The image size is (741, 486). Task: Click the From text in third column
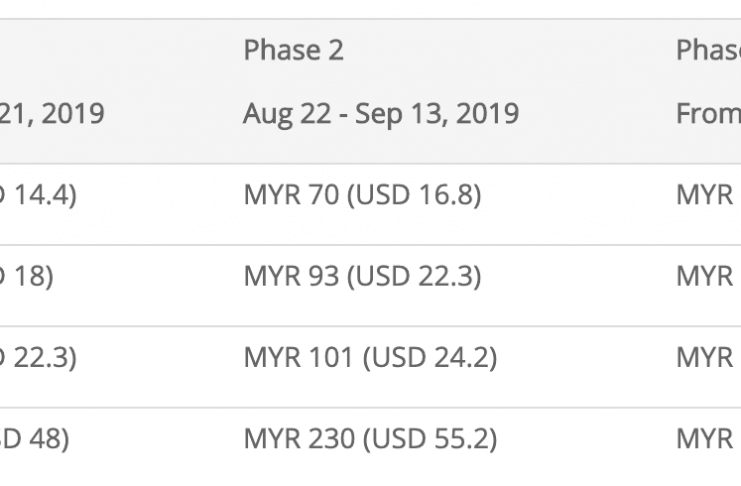708,114
